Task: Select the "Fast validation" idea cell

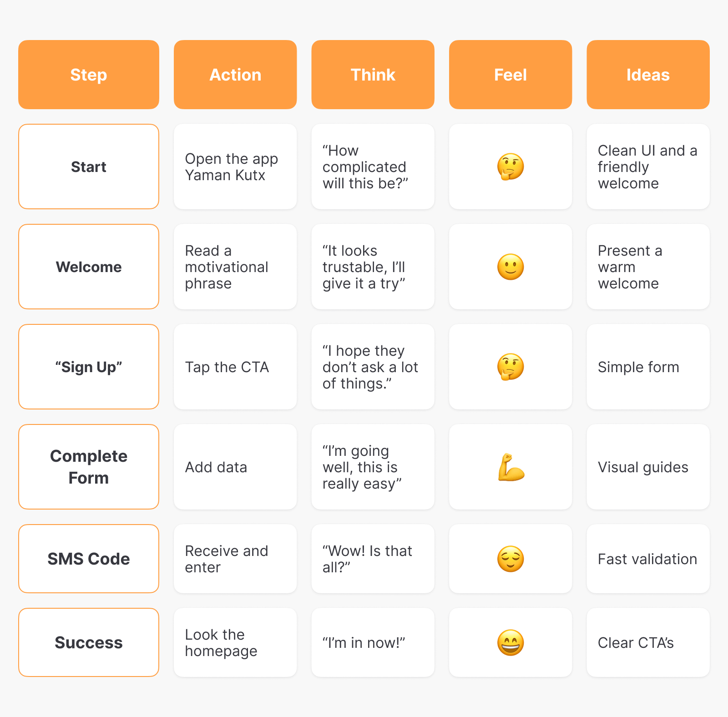Action: [x=648, y=559]
